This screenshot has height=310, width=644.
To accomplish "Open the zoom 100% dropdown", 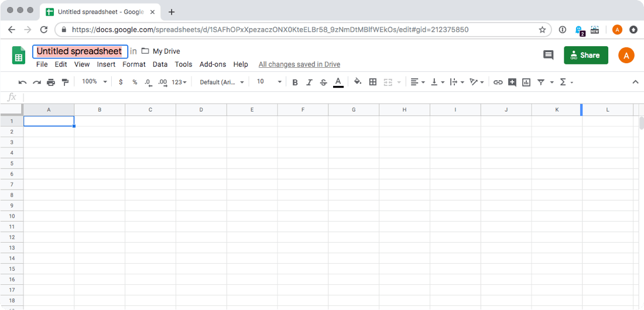I will point(94,82).
